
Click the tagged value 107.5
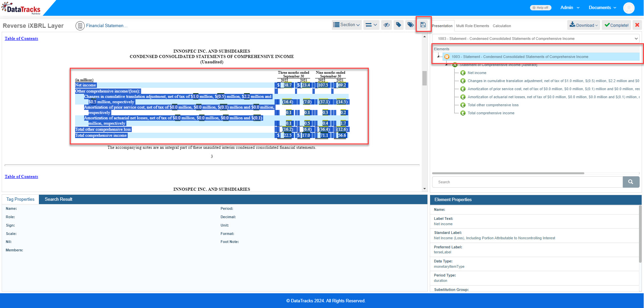pos(323,85)
